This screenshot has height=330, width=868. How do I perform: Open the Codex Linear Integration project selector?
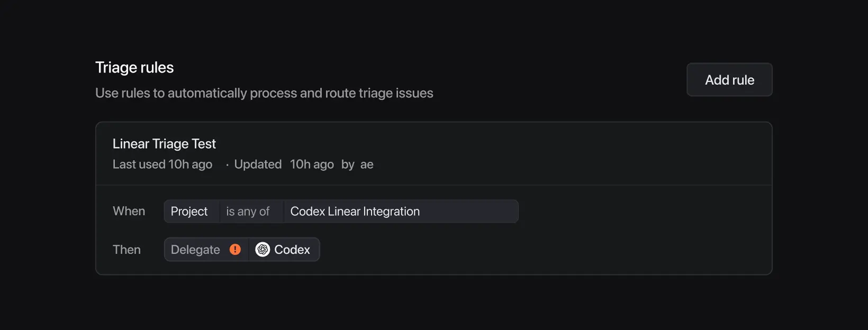(355, 212)
